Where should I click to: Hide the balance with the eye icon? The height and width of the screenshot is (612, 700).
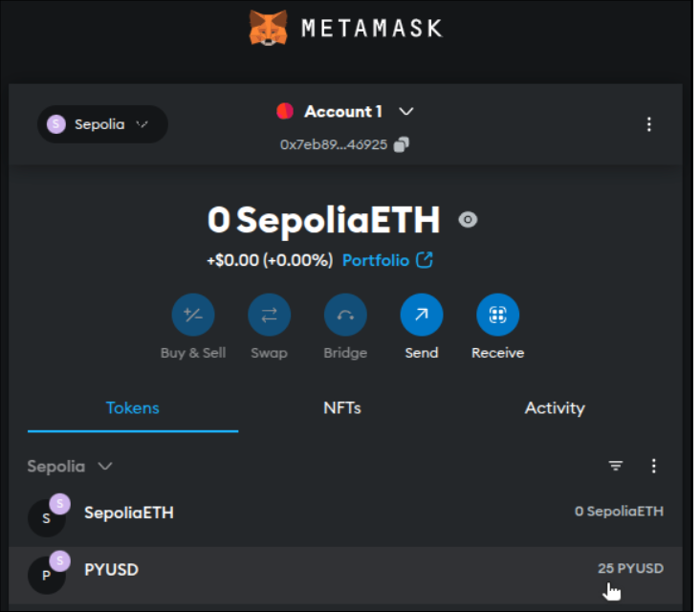(468, 220)
